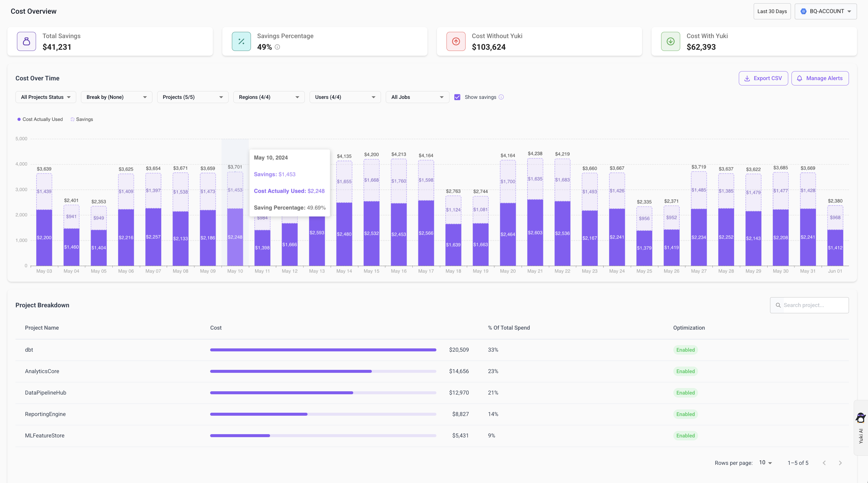868x483 pixels.
Task: Toggle the Cost Actually Used legend item
Action: 40,119
